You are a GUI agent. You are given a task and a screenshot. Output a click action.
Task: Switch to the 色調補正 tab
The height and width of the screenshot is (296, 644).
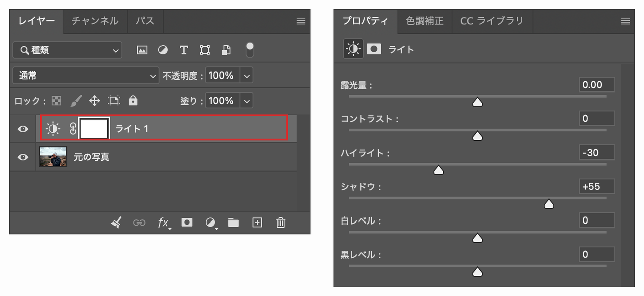[x=425, y=21]
